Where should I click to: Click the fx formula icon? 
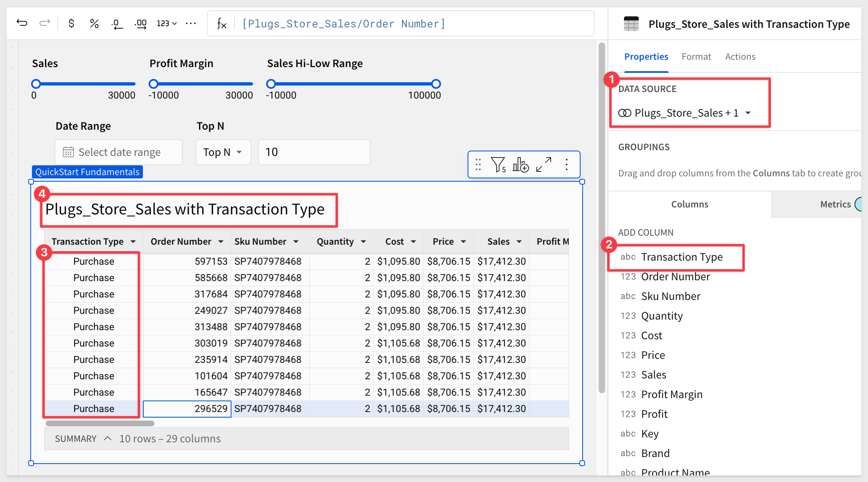pos(222,24)
